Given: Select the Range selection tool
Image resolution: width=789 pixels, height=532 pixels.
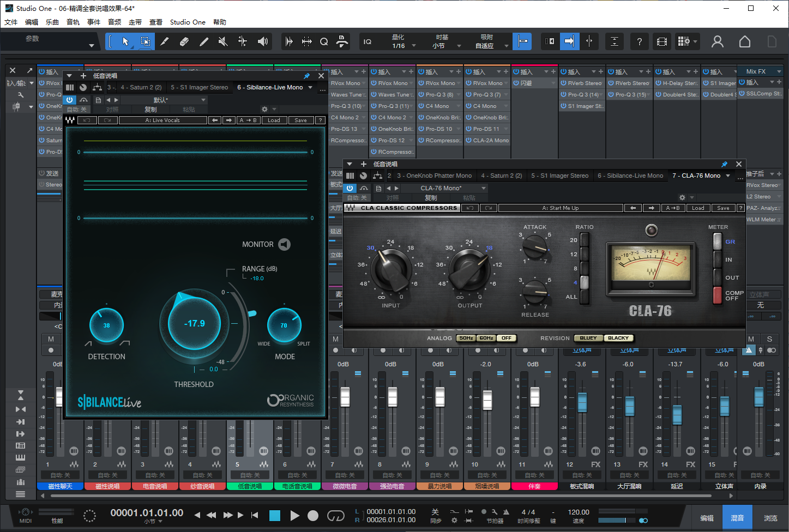Looking at the screenshot, I should pyautogui.click(x=146, y=41).
